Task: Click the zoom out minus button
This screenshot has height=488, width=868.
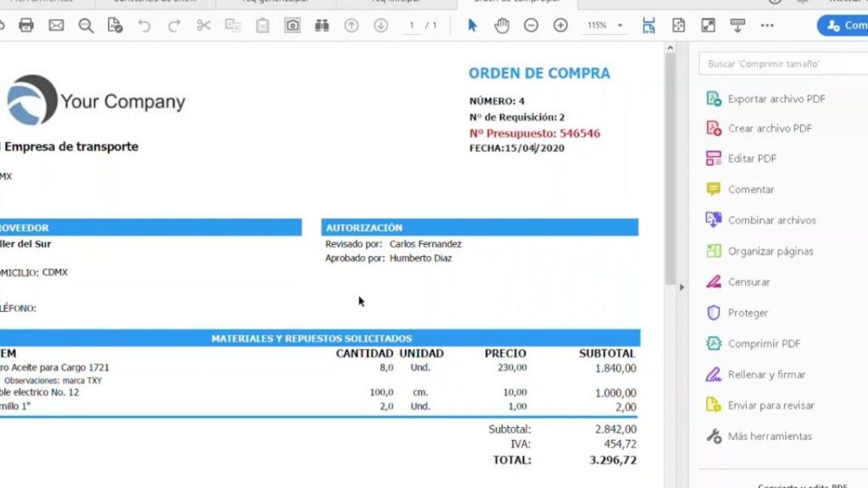Action: click(531, 25)
